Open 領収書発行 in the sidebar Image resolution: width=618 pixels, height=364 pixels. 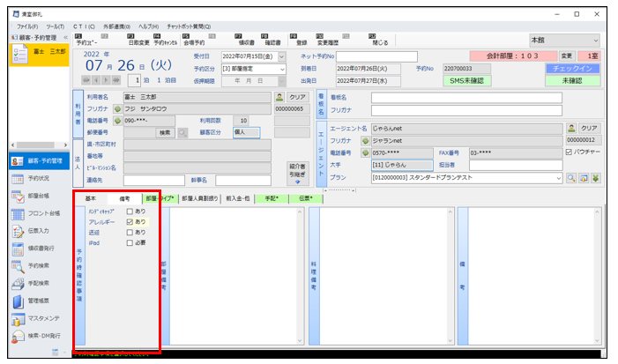[x=41, y=249]
